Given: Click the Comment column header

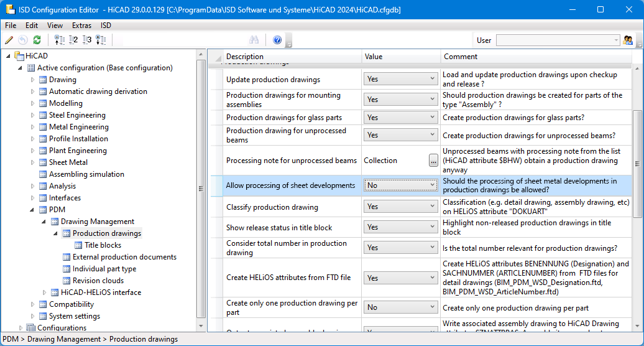Looking at the screenshot, I should click(x=536, y=56).
